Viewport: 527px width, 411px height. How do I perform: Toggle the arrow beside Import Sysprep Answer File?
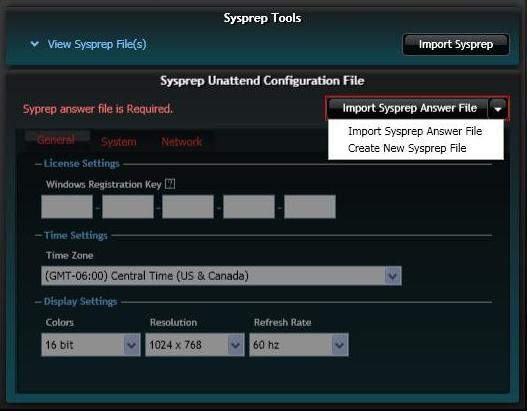pos(498,109)
